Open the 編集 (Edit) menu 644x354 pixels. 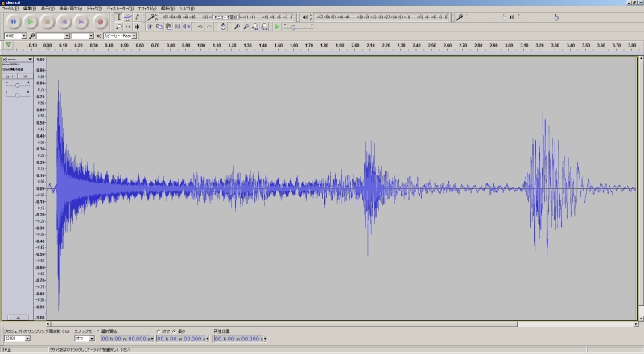[x=29, y=8]
